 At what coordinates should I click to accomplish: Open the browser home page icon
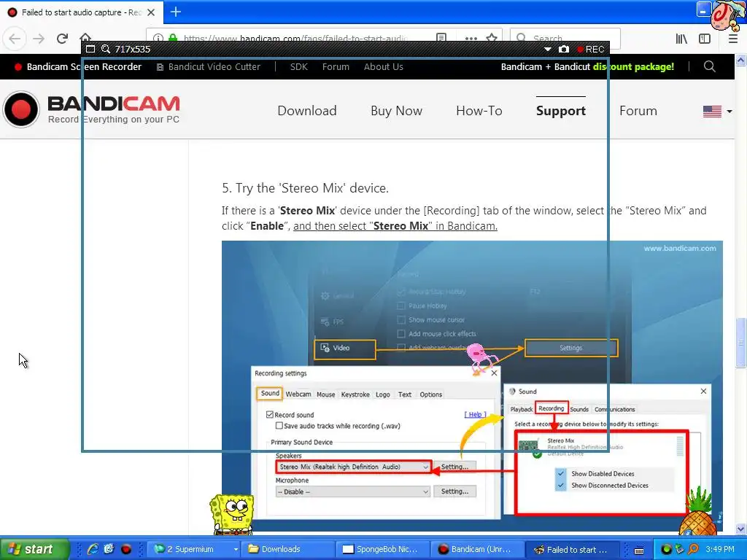tap(85, 37)
